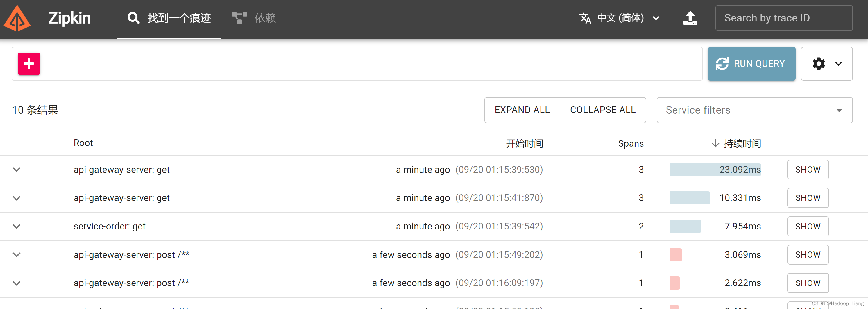
Task: Open the Find a trace tab
Action: coord(169,18)
